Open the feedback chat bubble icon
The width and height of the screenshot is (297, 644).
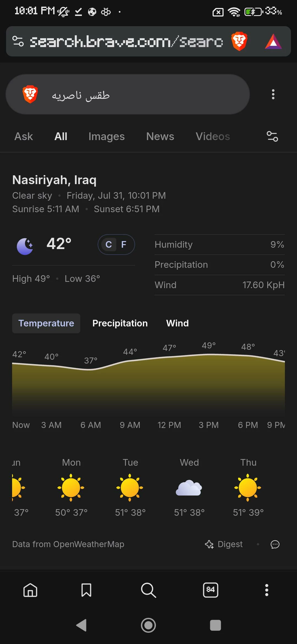point(275,544)
